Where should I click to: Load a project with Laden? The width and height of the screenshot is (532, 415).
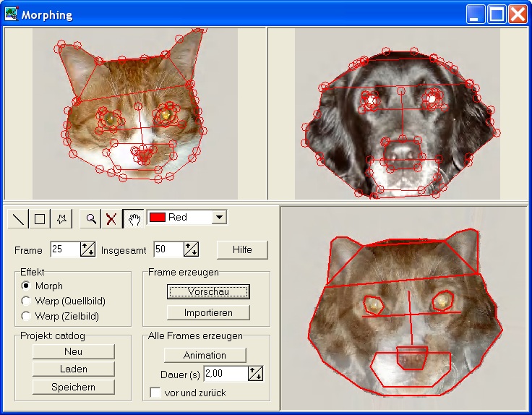point(74,369)
